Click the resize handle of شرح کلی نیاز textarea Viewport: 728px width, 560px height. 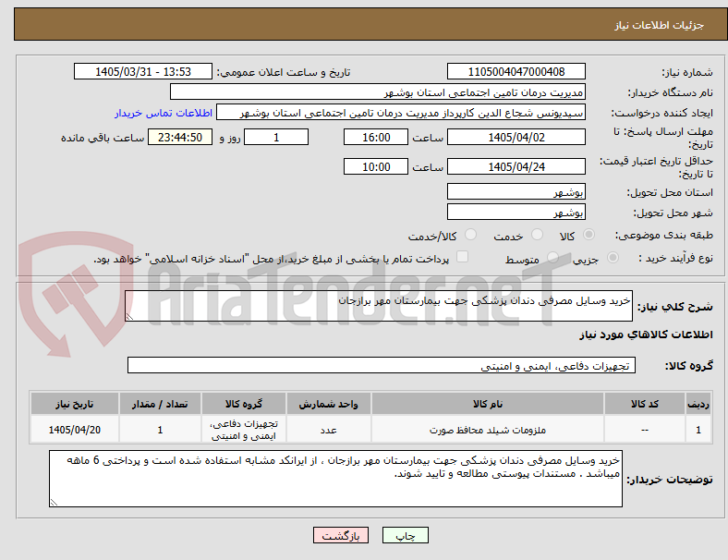(x=129, y=317)
